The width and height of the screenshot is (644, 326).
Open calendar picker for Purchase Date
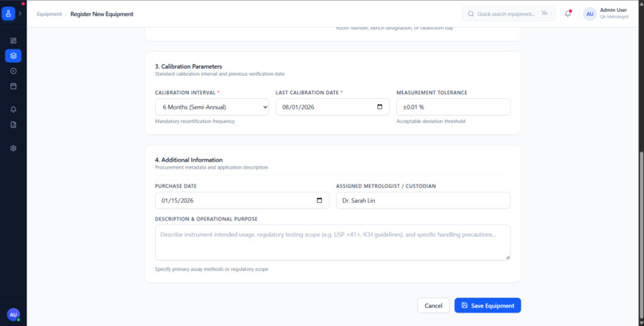[320, 201]
